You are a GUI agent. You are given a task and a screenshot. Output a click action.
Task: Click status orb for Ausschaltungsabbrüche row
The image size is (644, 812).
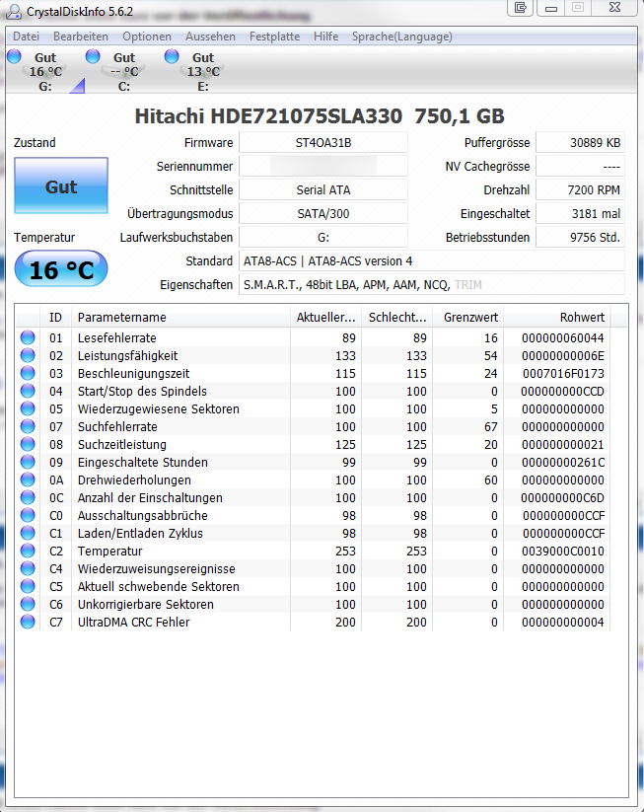pyautogui.click(x=28, y=515)
